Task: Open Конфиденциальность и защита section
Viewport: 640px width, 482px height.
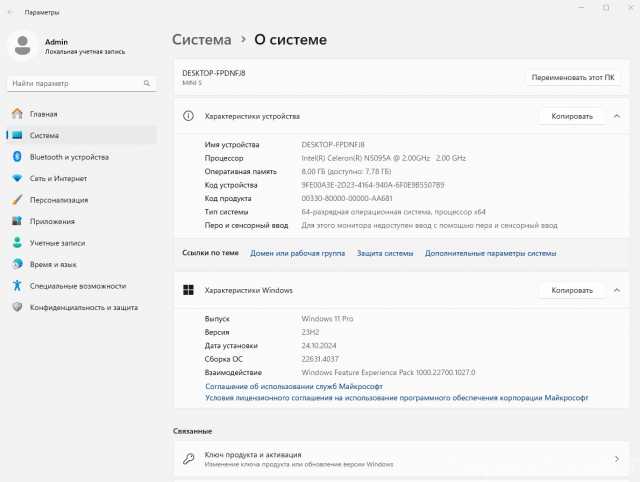Action: (x=83, y=307)
